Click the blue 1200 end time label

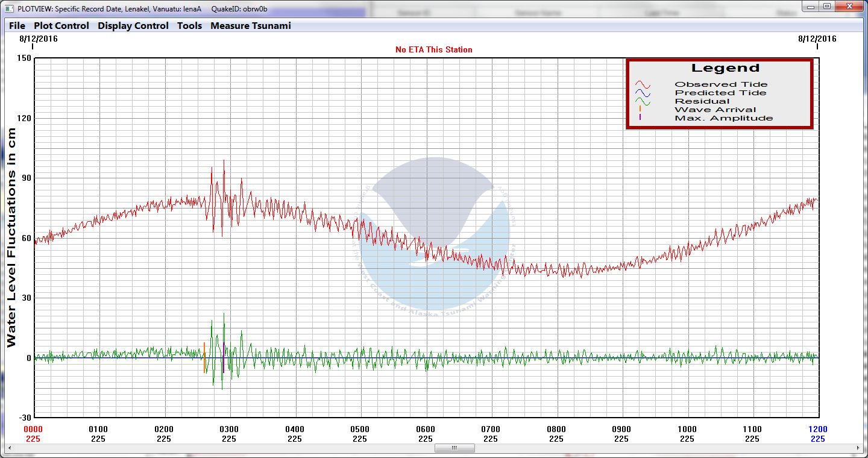pos(817,430)
